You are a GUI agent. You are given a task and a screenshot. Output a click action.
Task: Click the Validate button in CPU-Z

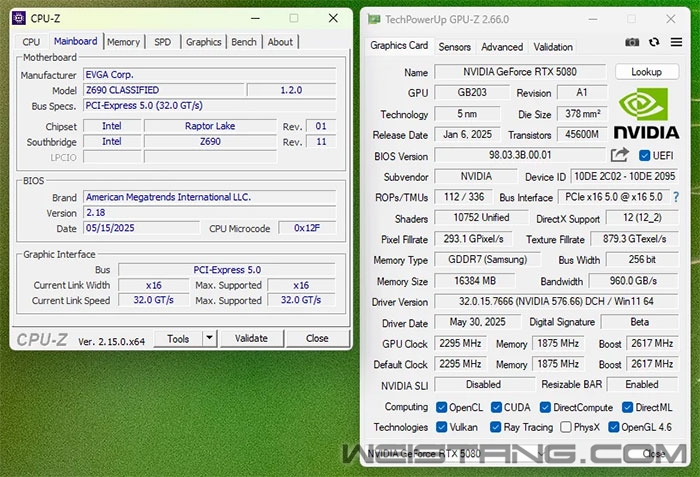pos(251,338)
